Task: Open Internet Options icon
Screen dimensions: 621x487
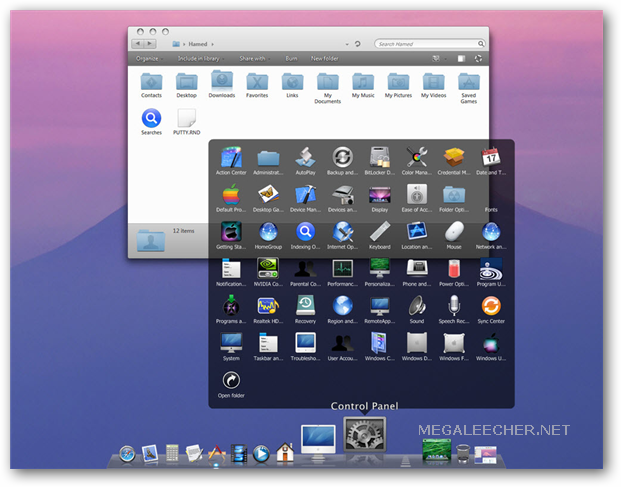Action: 343,232
